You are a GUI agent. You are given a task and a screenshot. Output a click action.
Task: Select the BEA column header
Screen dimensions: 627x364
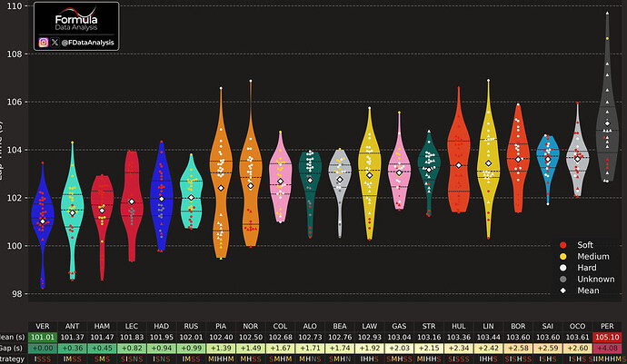(340, 327)
